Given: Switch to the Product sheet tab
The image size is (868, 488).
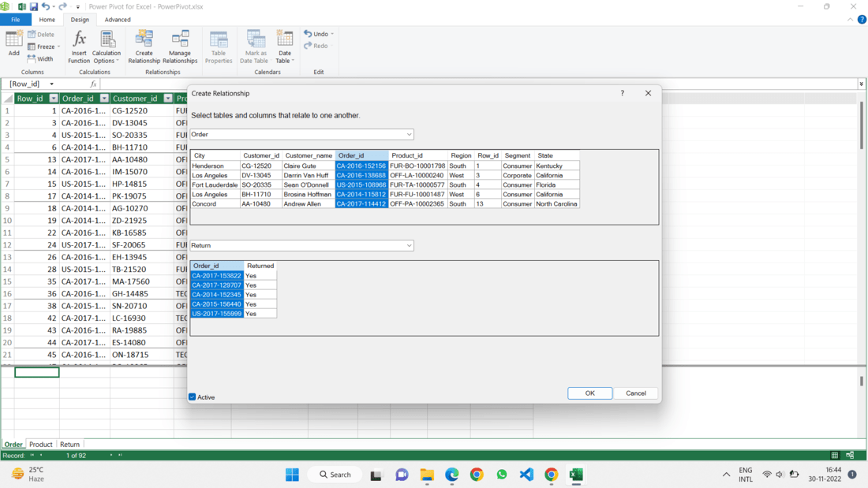Looking at the screenshot, I should (41, 445).
